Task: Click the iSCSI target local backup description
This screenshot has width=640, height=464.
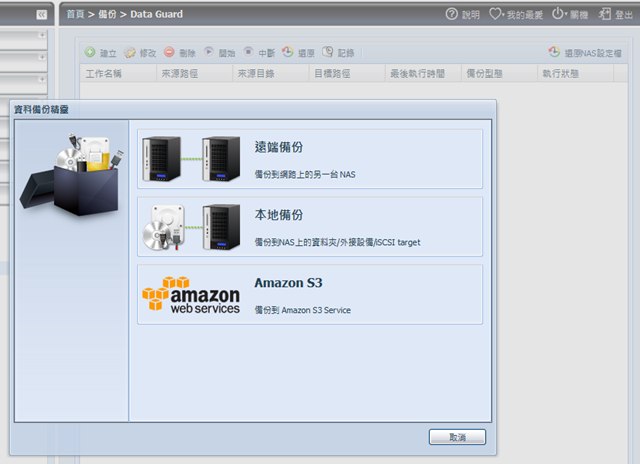Action: [337, 242]
